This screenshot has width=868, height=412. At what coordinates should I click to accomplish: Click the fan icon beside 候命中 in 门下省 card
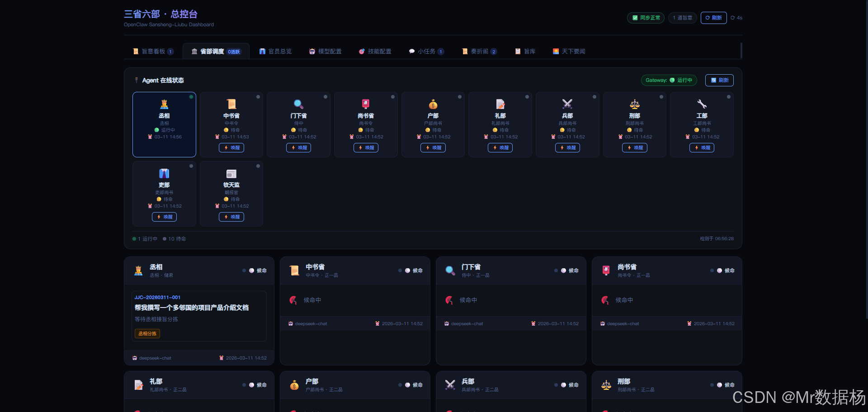tap(449, 300)
